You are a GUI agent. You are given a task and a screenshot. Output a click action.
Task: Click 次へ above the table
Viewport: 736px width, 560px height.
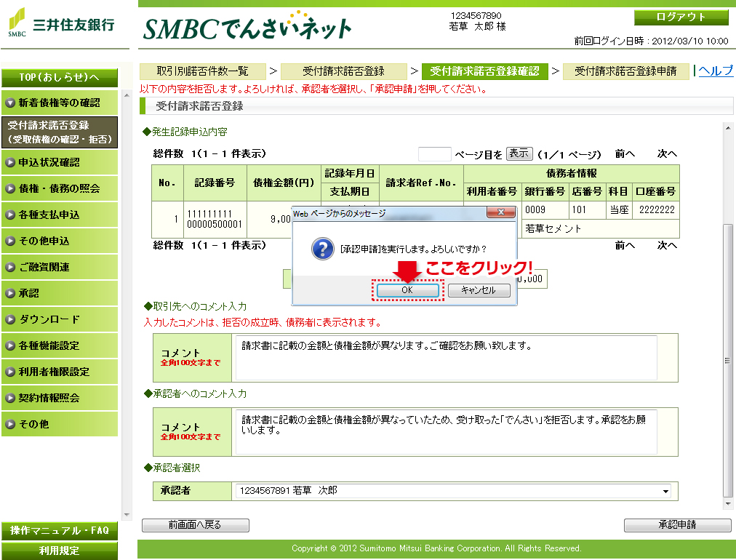667,154
